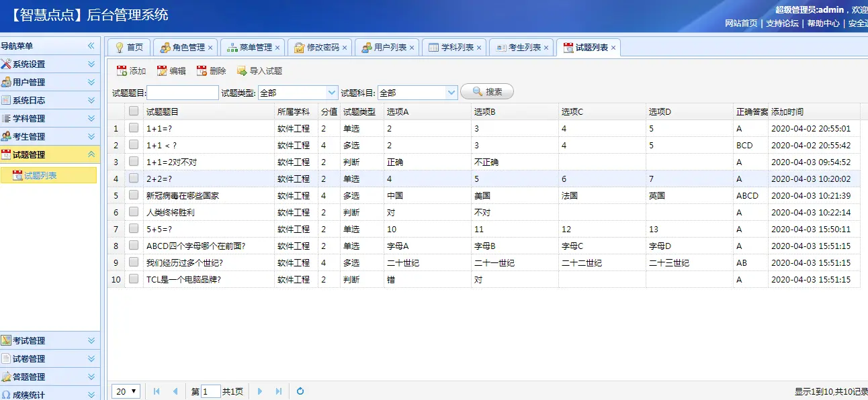The image size is (868, 400).
Task: Close the 菜单管理 tab
Action: click(x=277, y=48)
